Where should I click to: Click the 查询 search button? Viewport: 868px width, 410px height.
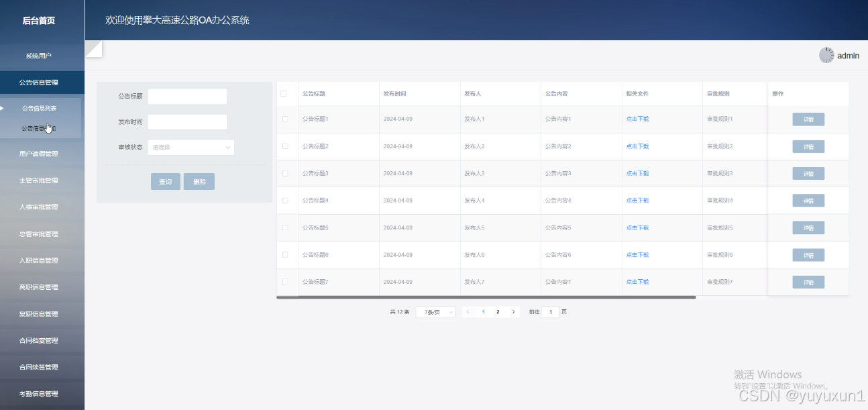(166, 182)
